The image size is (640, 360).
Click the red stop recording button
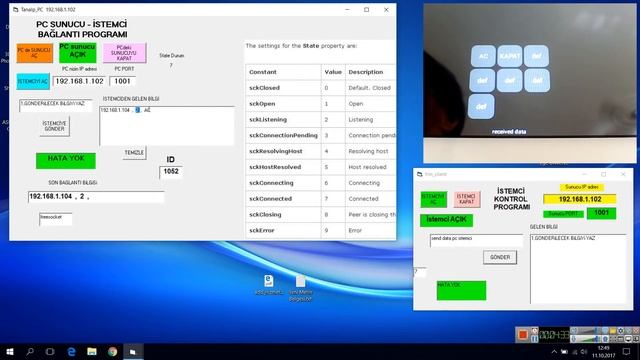pyautogui.click(x=523, y=335)
